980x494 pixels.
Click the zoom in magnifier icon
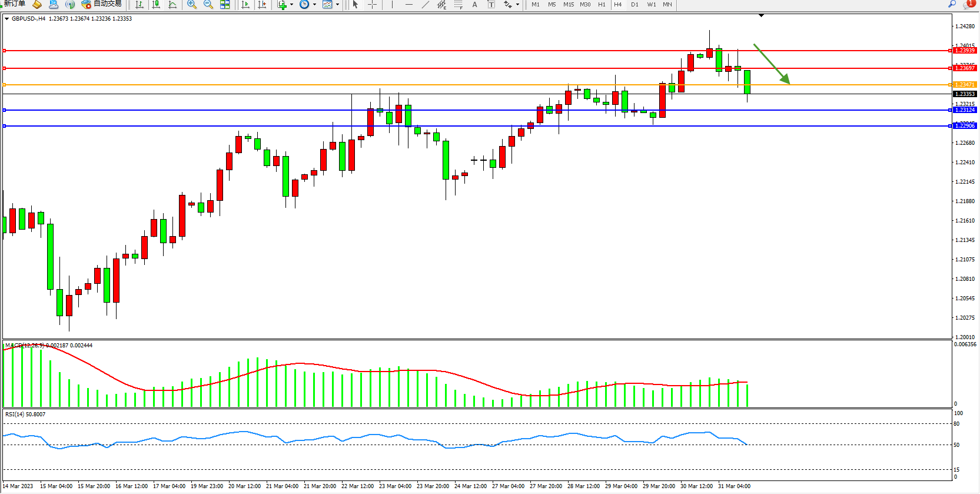191,5
